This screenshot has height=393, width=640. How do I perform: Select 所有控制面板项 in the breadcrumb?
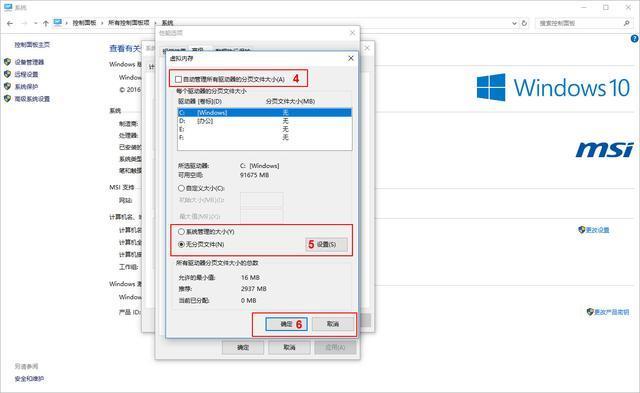[129, 23]
